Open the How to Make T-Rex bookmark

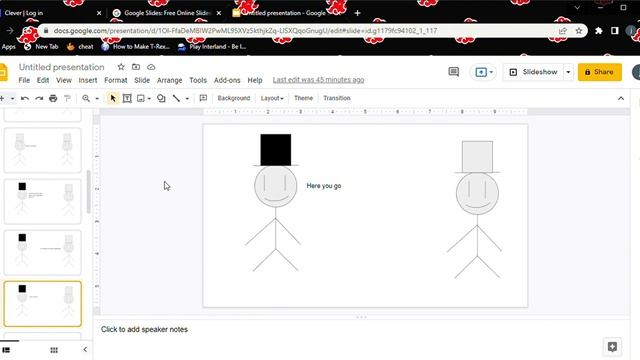point(136,47)
